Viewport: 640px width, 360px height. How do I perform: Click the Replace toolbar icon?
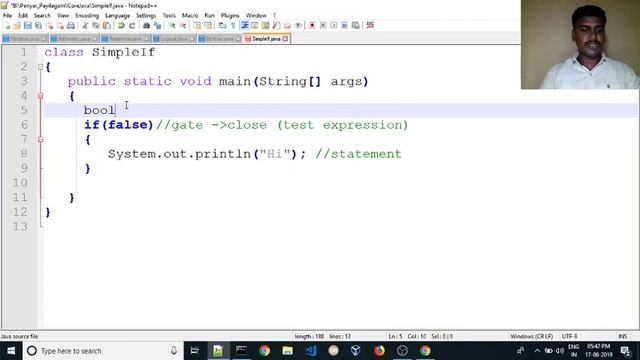pos(158,25)
